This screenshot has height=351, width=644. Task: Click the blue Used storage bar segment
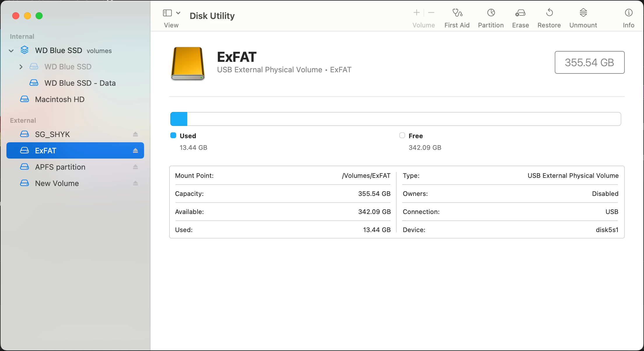179,119
